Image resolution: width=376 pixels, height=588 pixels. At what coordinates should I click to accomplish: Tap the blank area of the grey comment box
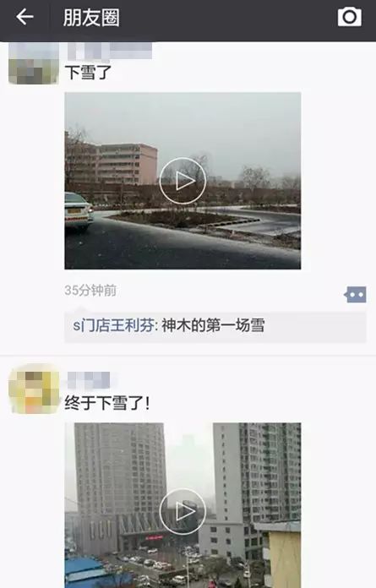[x=315, y=326]
